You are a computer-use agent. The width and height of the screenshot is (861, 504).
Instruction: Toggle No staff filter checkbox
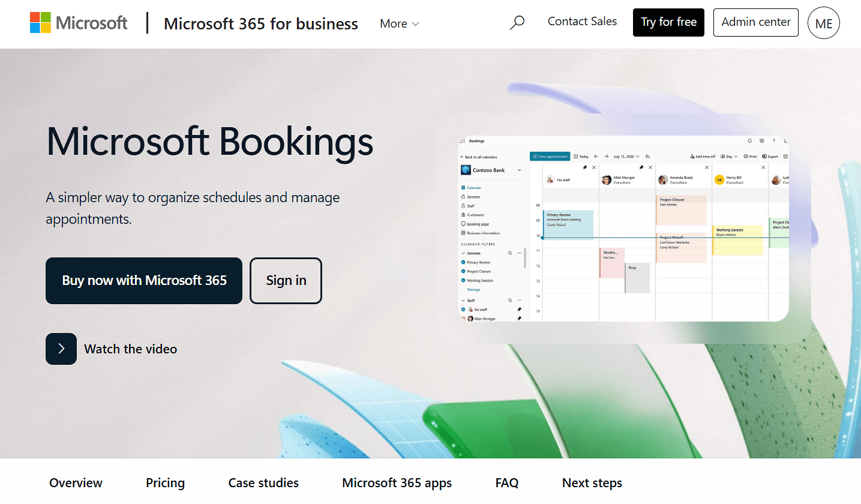[x=463, y=310]
